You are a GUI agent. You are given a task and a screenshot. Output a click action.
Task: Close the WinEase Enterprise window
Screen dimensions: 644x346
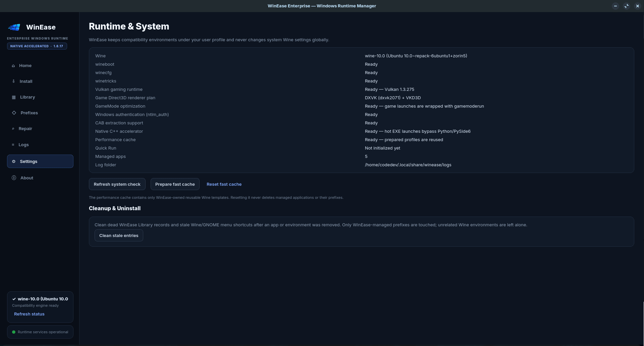[638, 6]
